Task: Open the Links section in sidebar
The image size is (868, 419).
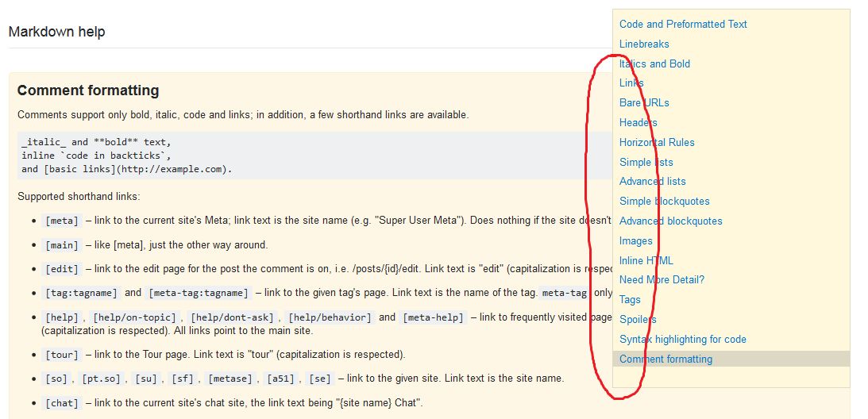Action: coord(631,83)
